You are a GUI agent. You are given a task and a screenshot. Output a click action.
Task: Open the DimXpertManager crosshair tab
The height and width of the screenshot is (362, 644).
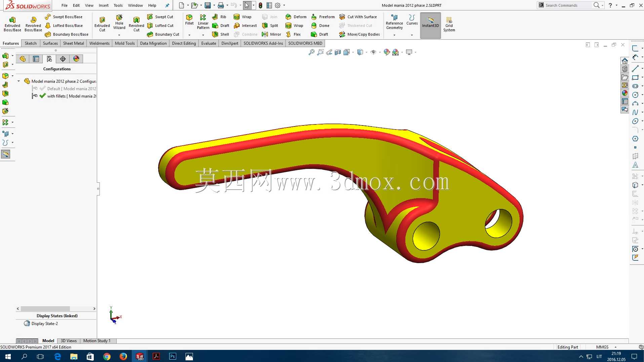(63, 59)
